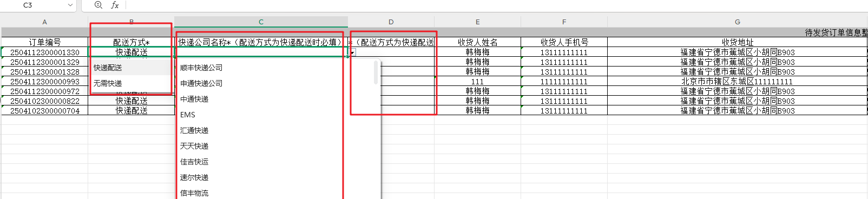Click phone 13111111111 in order 2504102300000822 row
868x199 pixels.
(x=564, y=101)
